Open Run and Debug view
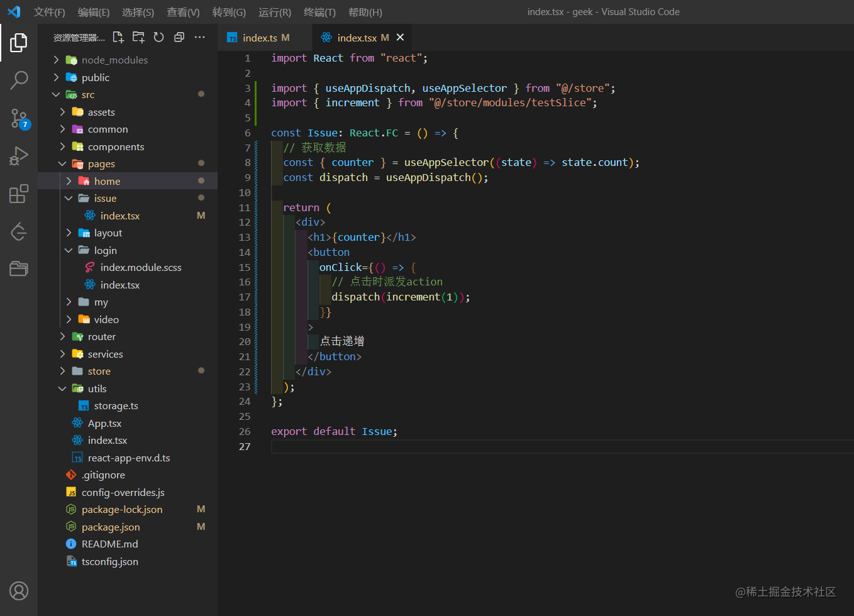 click(x=19, y=156)
